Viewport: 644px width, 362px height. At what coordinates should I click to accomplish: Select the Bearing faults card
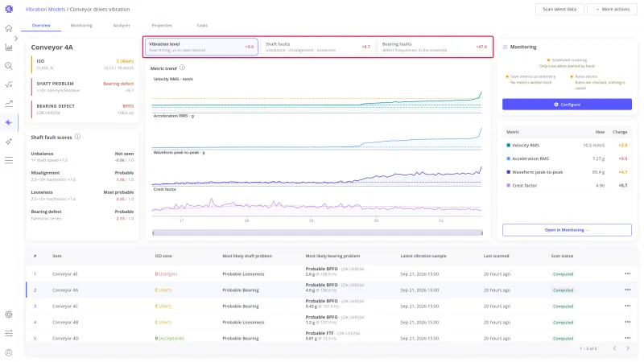pos(435,47)
